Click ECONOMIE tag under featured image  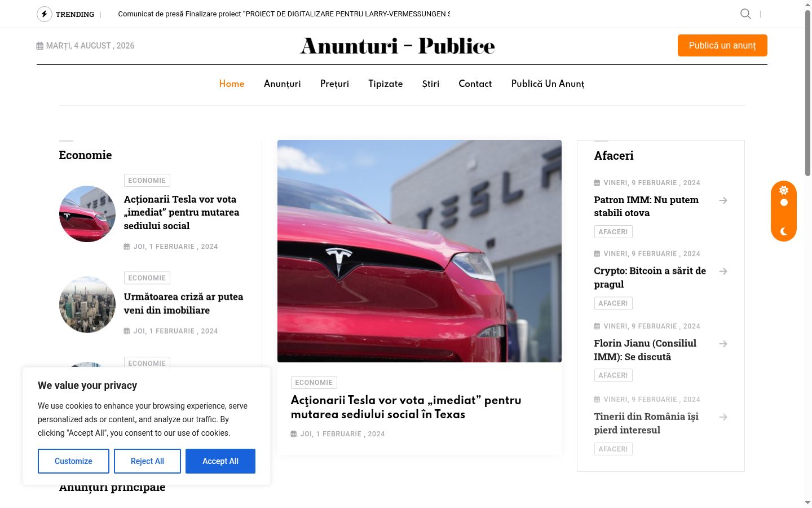click(314, 383)
